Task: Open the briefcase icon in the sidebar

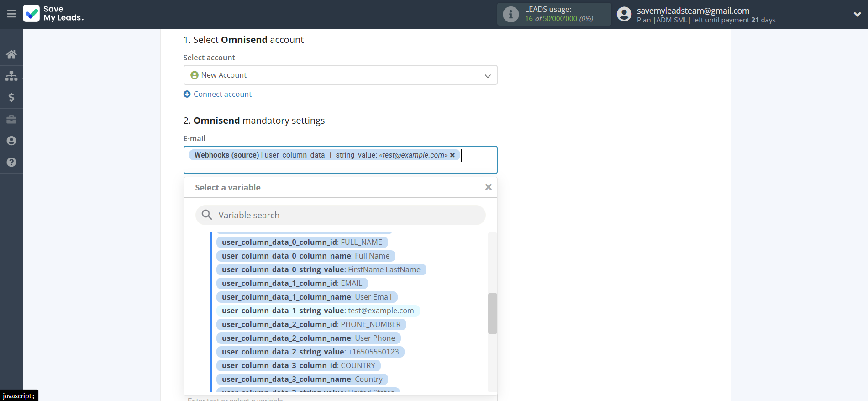Action: (11, 119)
